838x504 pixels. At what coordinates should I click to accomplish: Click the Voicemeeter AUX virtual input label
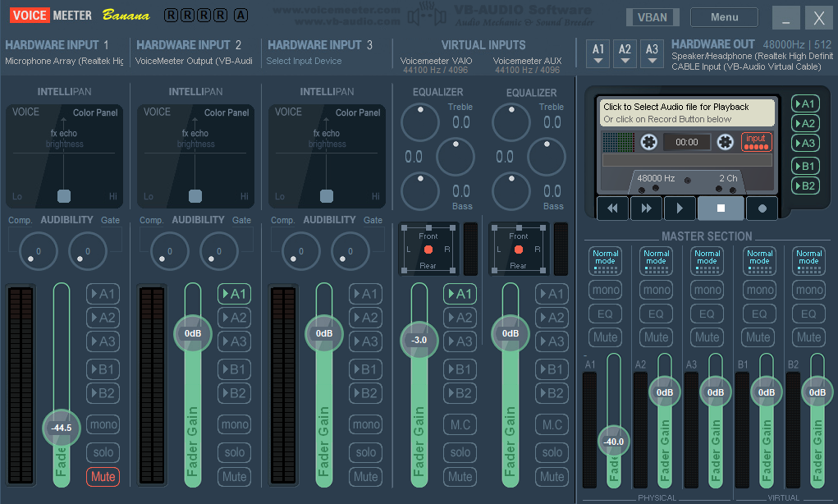click(527, 61)
